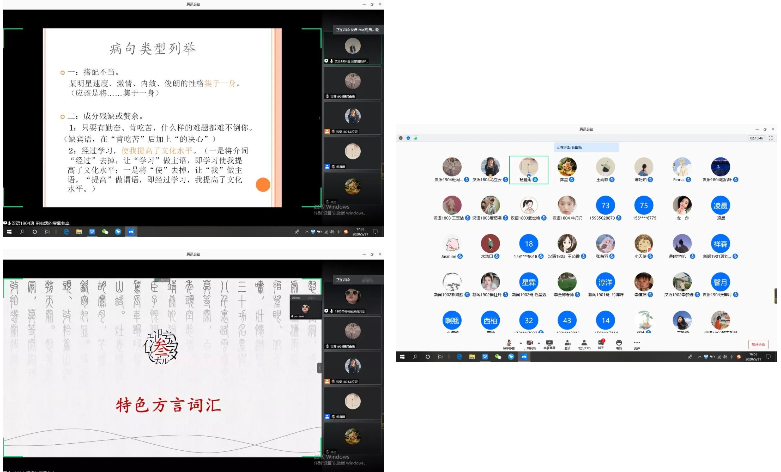Image resolution: width=781 pixels, height=472 pixels.
Task: Select the highlighted participant tile with green border
Action: [x=527, y=167]
